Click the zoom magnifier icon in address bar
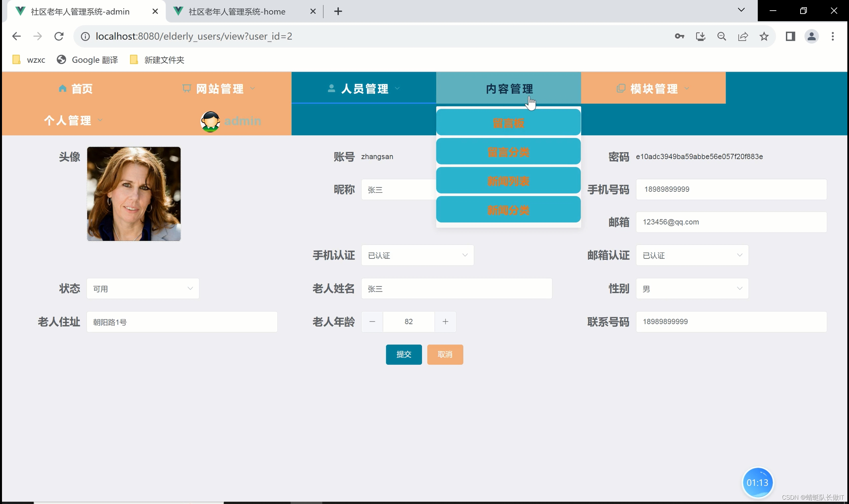 point(722,36)
